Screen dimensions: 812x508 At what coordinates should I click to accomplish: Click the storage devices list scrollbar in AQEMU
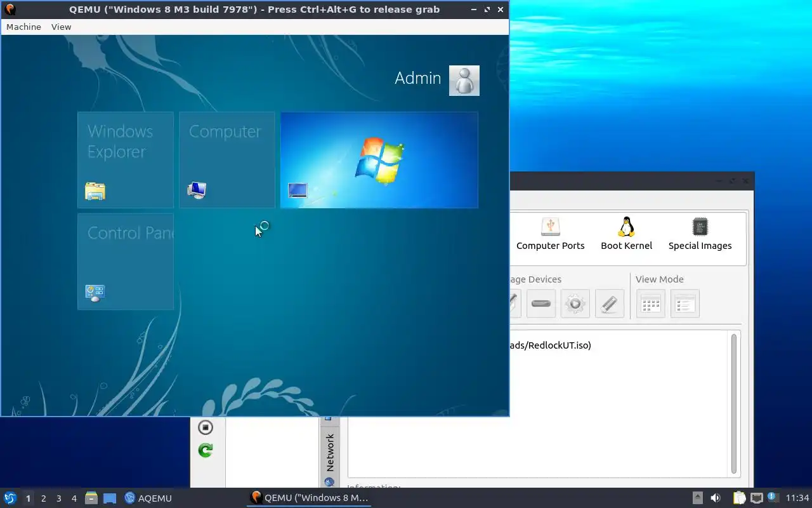click(x=735, y=403)
